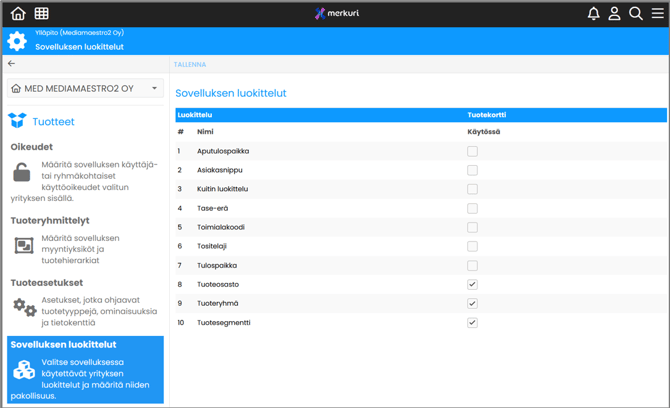Click the search magnifier icon

click(636, 14)
